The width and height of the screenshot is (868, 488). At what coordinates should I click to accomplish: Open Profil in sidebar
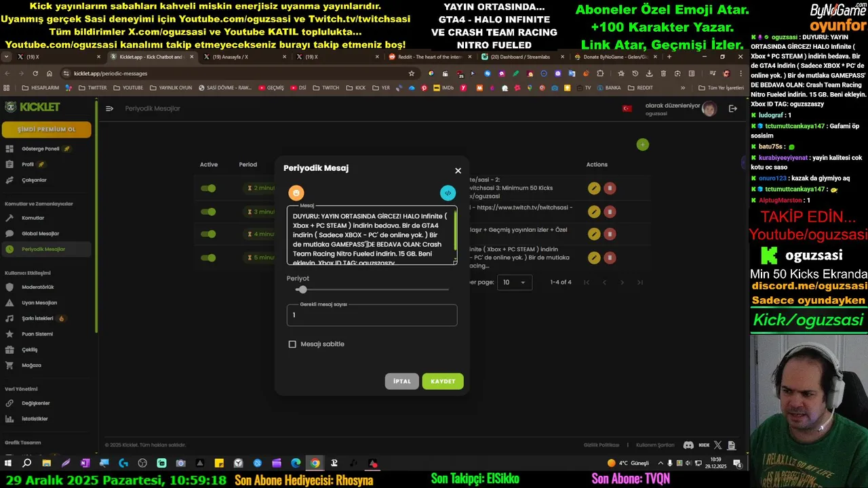pos(46,164)
